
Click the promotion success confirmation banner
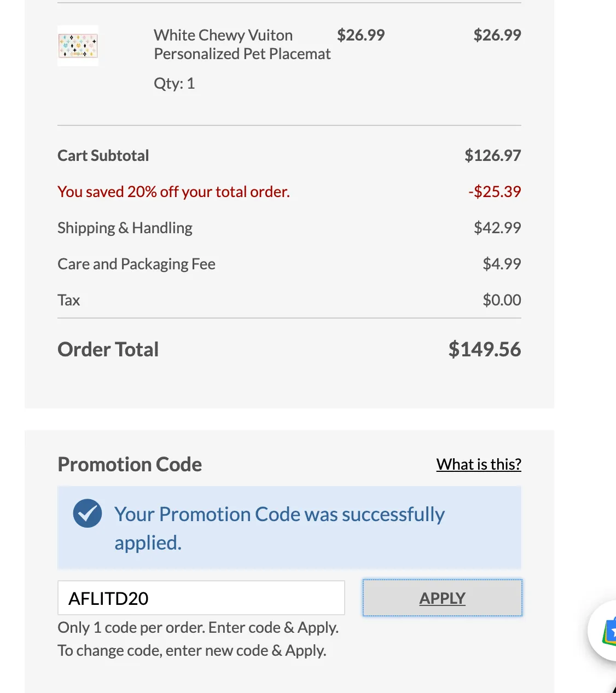[289, 527]
